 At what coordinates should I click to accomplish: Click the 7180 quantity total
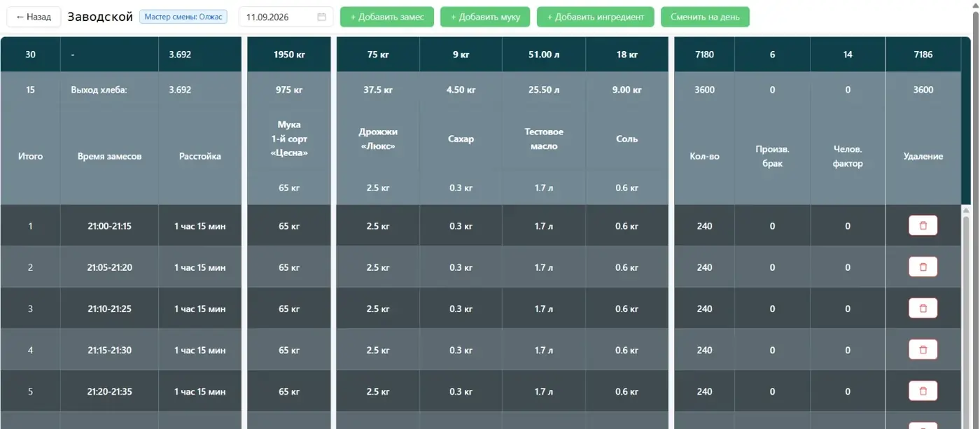(704, 55)
